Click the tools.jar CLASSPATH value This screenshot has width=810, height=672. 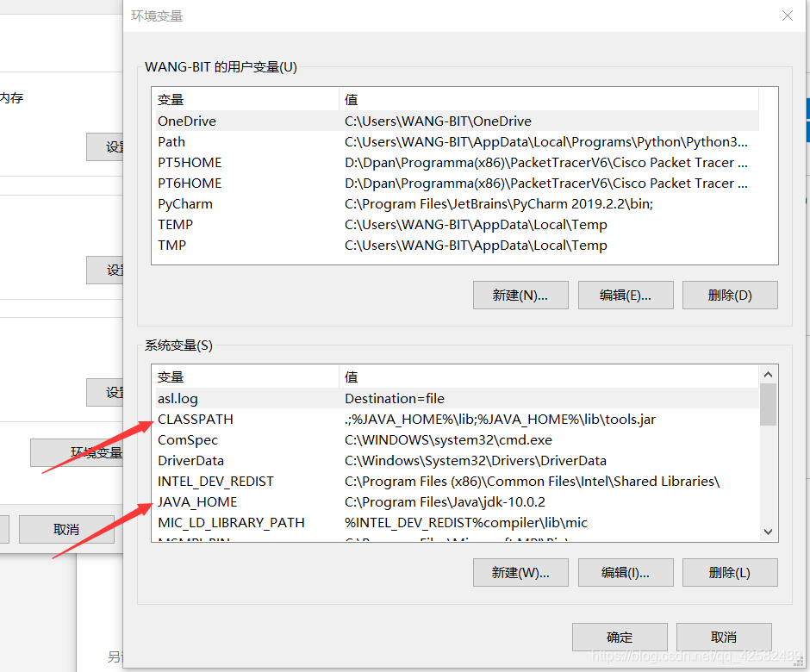[x=500, y=419]
